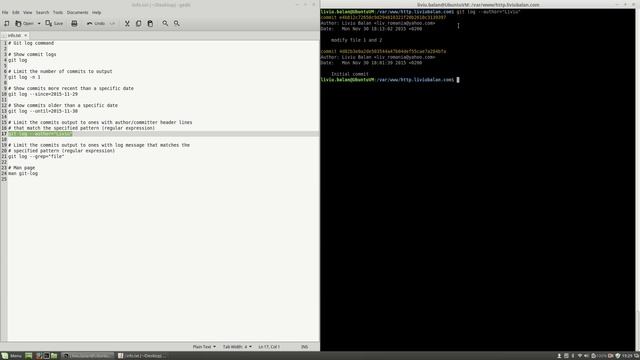640x360 pixels.
Task: Click the Open file button in gedit
Action: [24, 24]
